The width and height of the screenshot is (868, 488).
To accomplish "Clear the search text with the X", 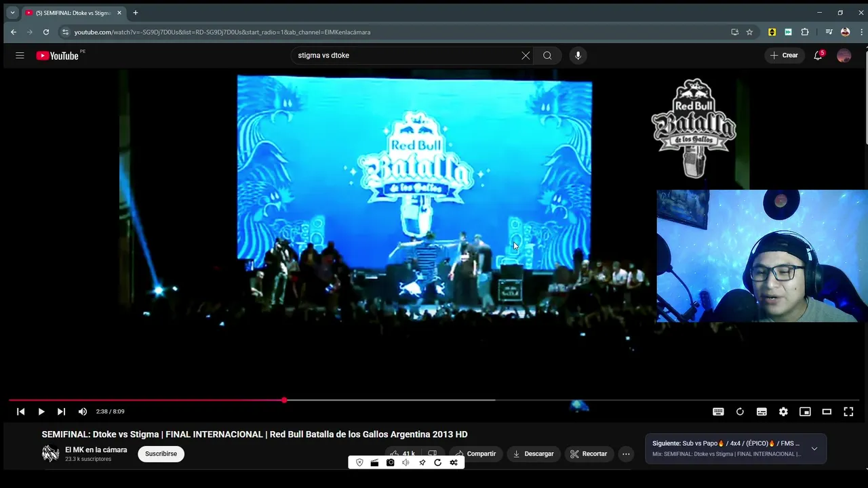I will tap(526, 56).
